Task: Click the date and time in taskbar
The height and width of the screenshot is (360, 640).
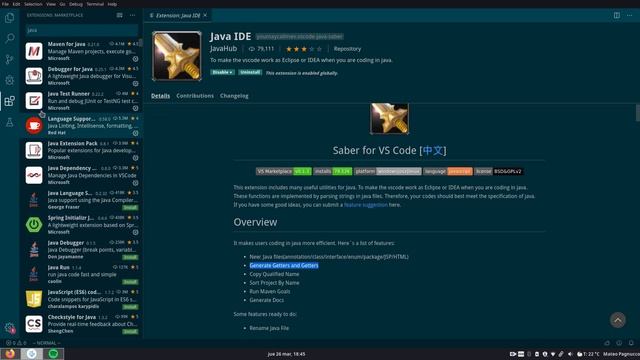Action: coord(286,354)
